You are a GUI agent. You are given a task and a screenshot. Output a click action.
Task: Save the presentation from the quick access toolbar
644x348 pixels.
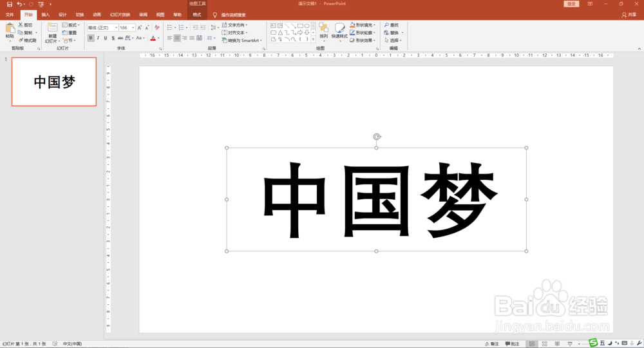(x=10, y=4)
